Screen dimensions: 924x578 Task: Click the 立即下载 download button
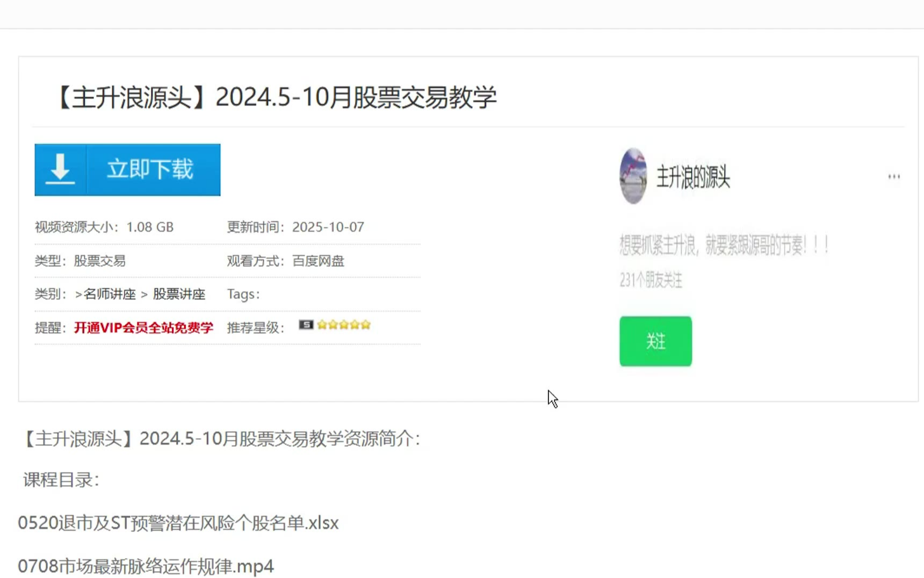[x=127, y=169]
